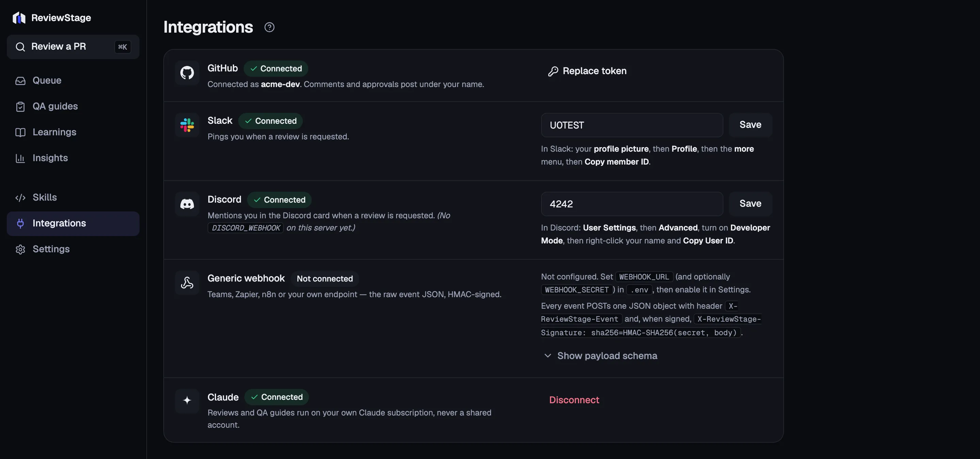Click the Claude sparkle icon
The image size is (980, 459).
click(187, 400)
